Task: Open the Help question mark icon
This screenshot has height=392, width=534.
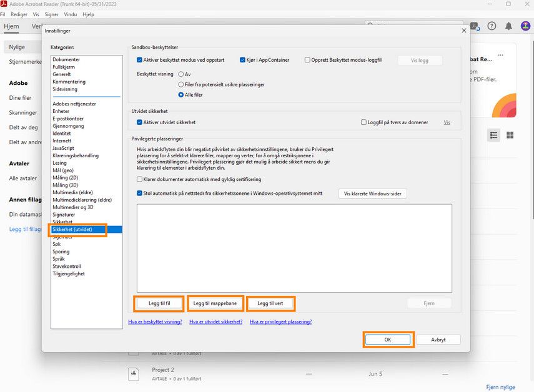Action: [492, 26]
